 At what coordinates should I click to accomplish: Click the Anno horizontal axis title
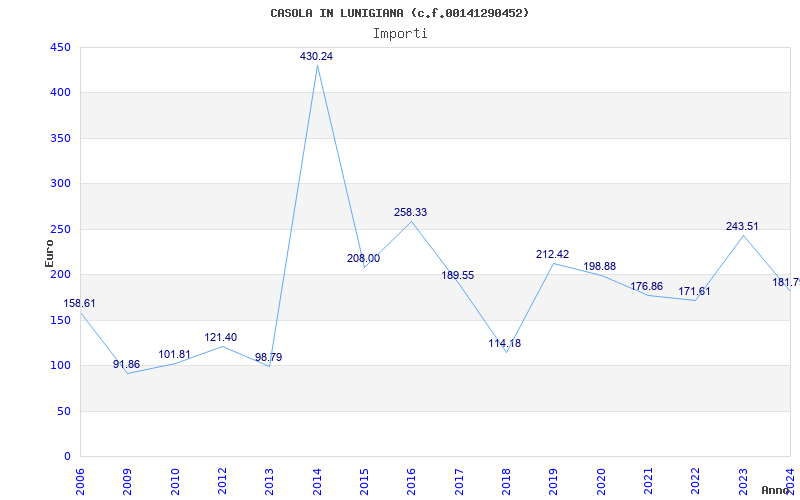[775, 490]
